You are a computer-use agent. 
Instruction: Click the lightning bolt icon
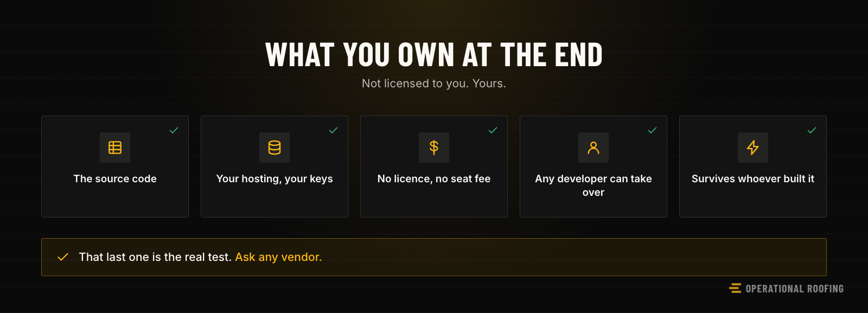pyautogui.click(x=753, y=148)
